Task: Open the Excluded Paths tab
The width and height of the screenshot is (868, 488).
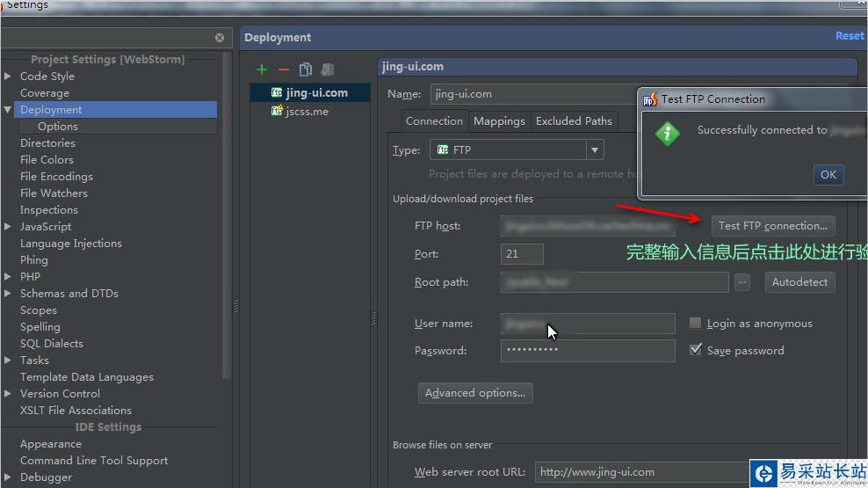Action: 574,120
